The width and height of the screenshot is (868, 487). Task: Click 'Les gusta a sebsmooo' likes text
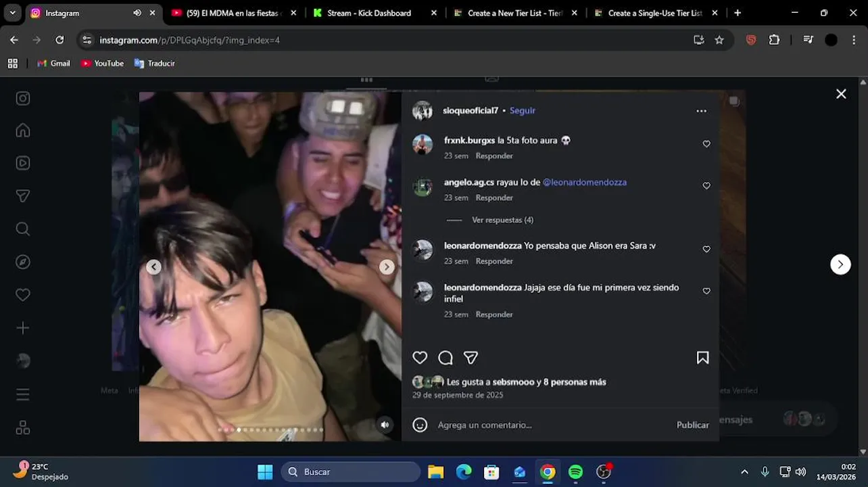[x=527, y=382]
